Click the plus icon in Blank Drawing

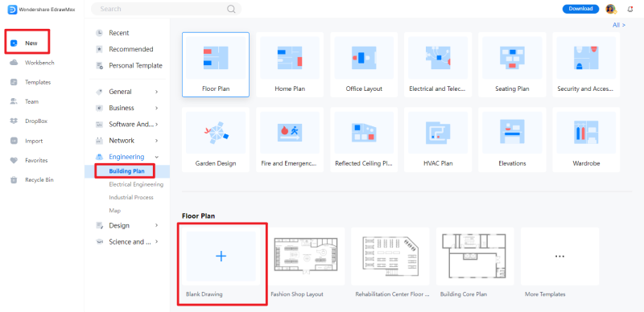[x=221, y=257]
